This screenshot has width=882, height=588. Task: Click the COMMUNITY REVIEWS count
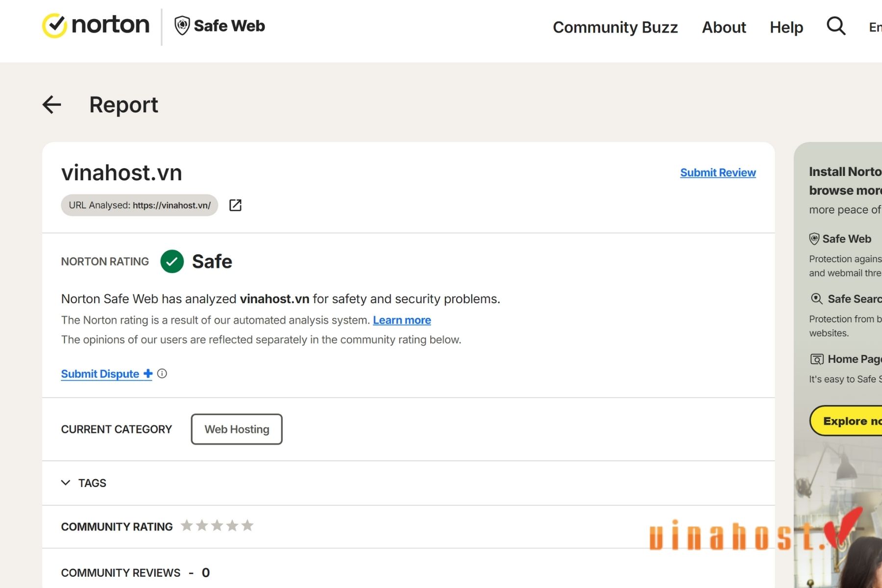pyautogui.click(x=206, y=573)
